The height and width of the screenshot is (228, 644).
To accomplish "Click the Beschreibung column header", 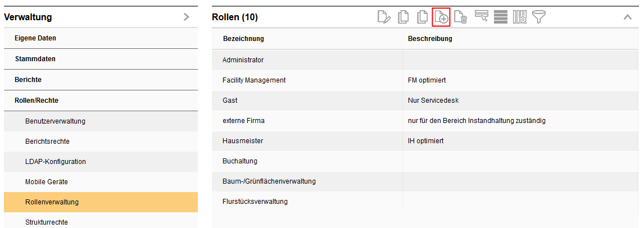I will (x=430, y=39).
